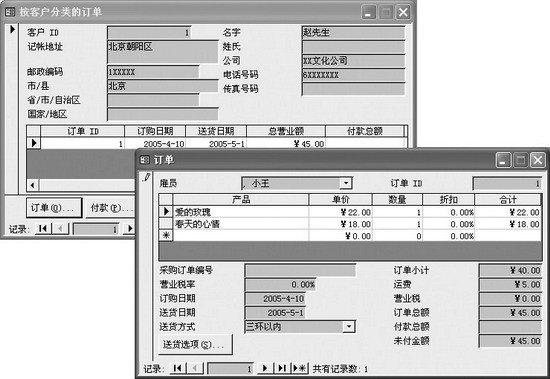Image resolution: width=550 pixels, height=379 pixels.
Task: Click the 订购日期 column header
Action: [x=155, y=131]
